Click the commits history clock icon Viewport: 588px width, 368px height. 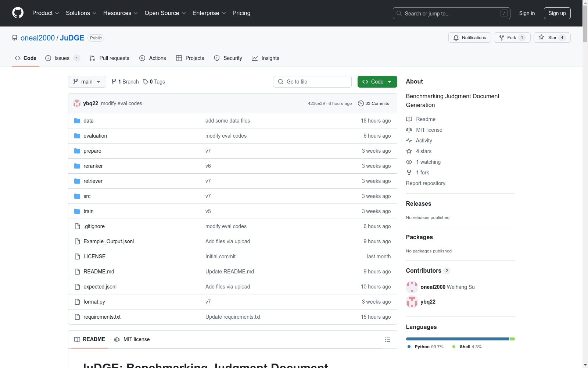(361, 103)
